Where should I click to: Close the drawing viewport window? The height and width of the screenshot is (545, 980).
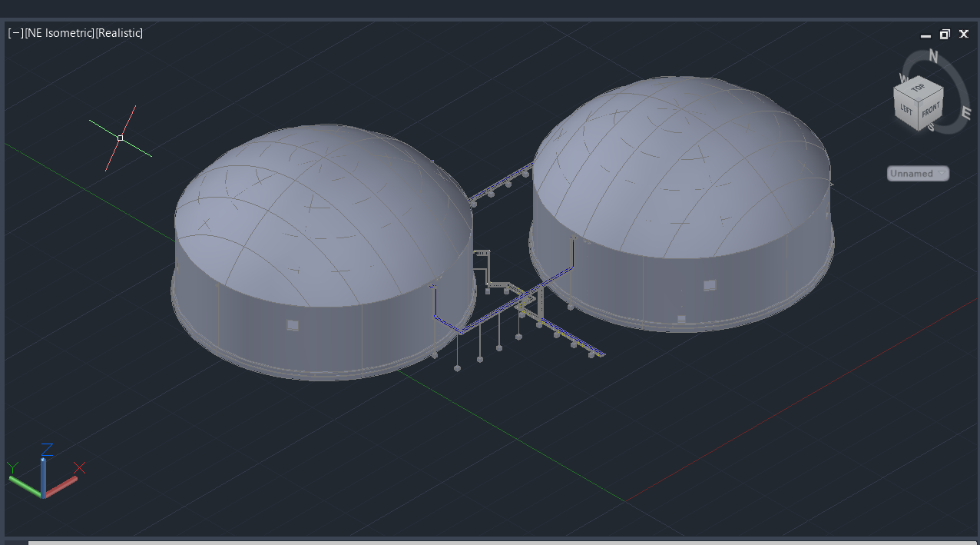point(964,34)
